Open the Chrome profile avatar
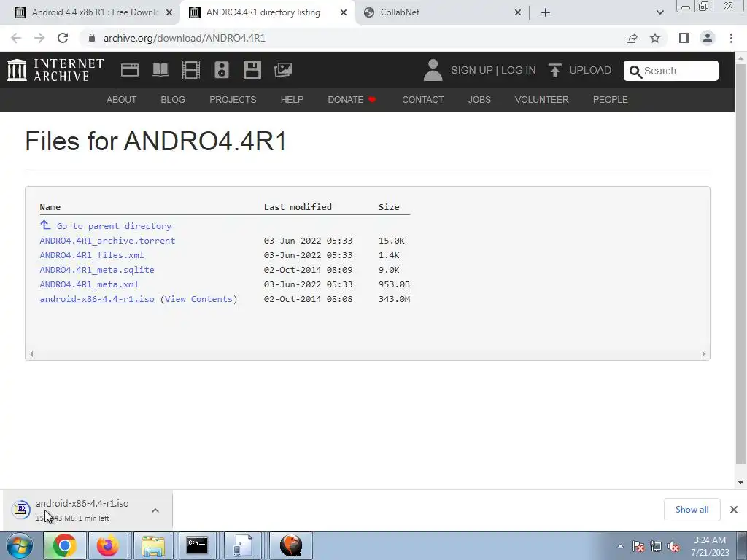The width and height of the screenshot is (747, 560). (708, 38)
